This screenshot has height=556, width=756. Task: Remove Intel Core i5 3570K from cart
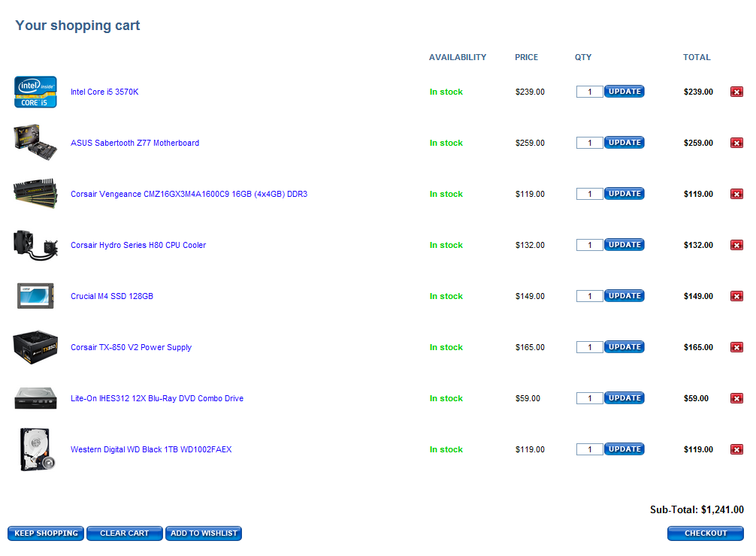tap(736, 92)
